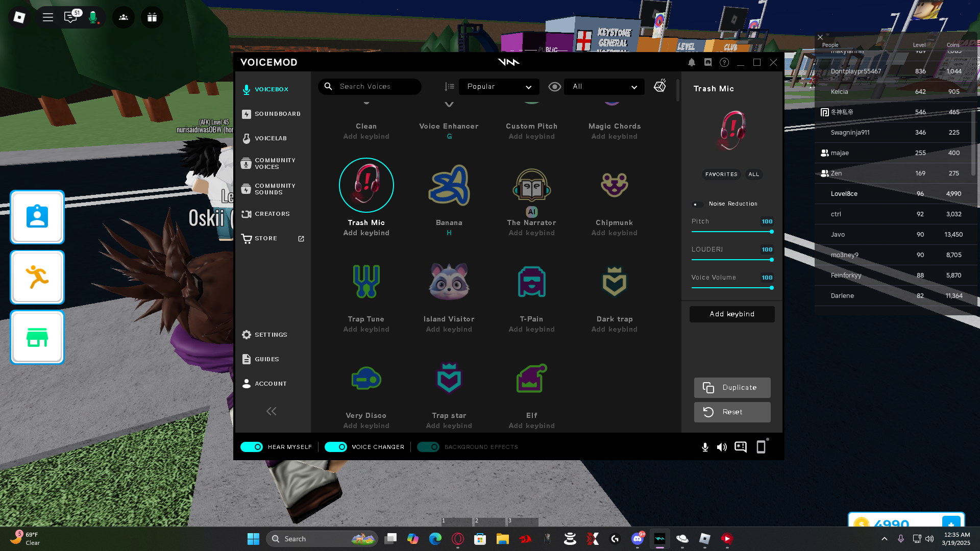Open the Windows Start menu

tap(253, 539)
